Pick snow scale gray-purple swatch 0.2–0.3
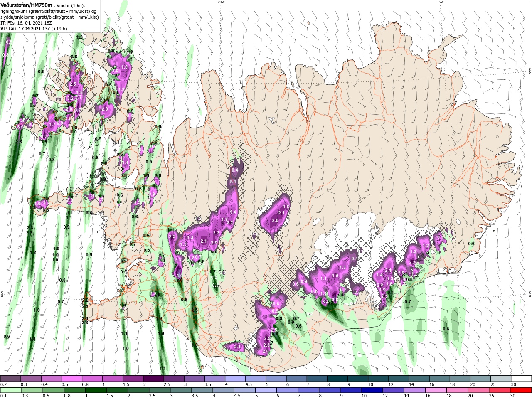 point(10,379)
